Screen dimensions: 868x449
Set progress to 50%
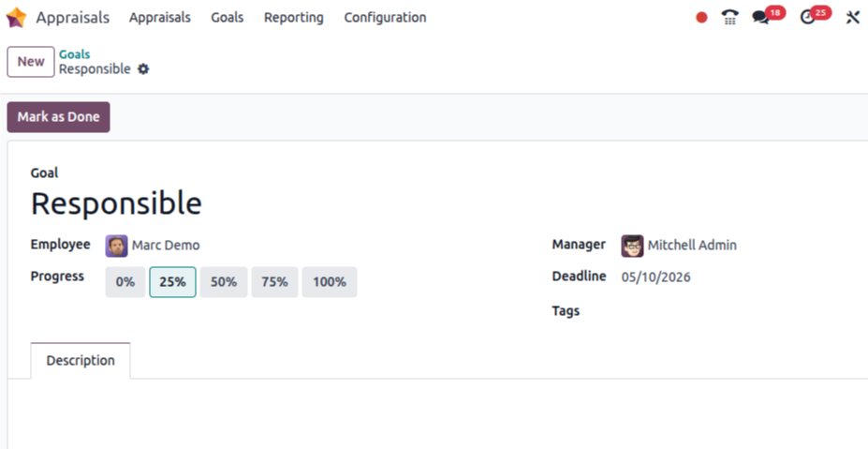(224, 282)
